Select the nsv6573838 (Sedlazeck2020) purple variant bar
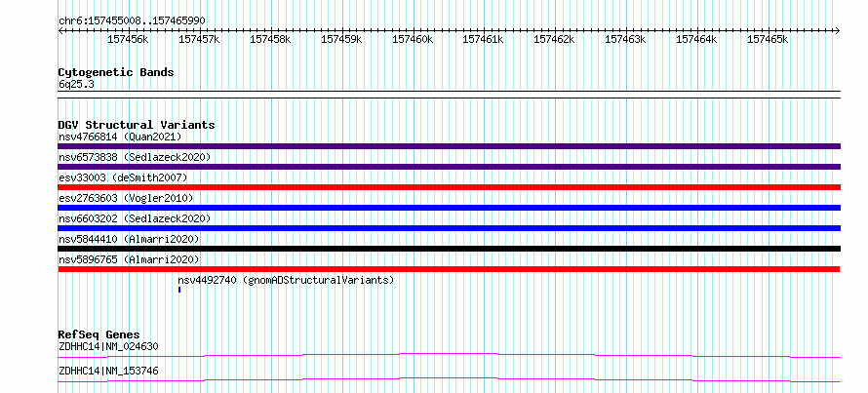The width and height of the screenshot is (868, 393). [449, 167]
